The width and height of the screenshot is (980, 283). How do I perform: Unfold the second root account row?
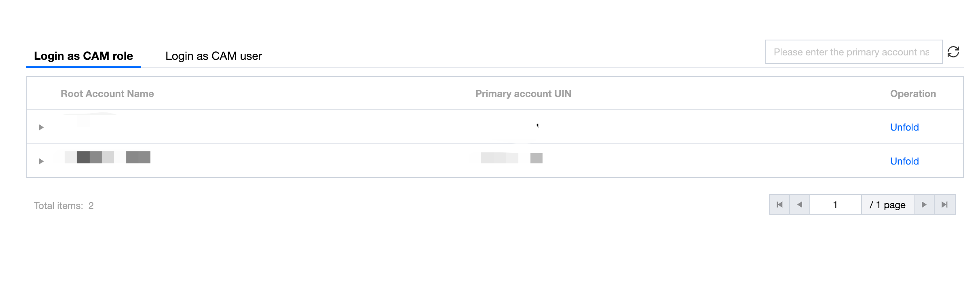tap(904, 161)
